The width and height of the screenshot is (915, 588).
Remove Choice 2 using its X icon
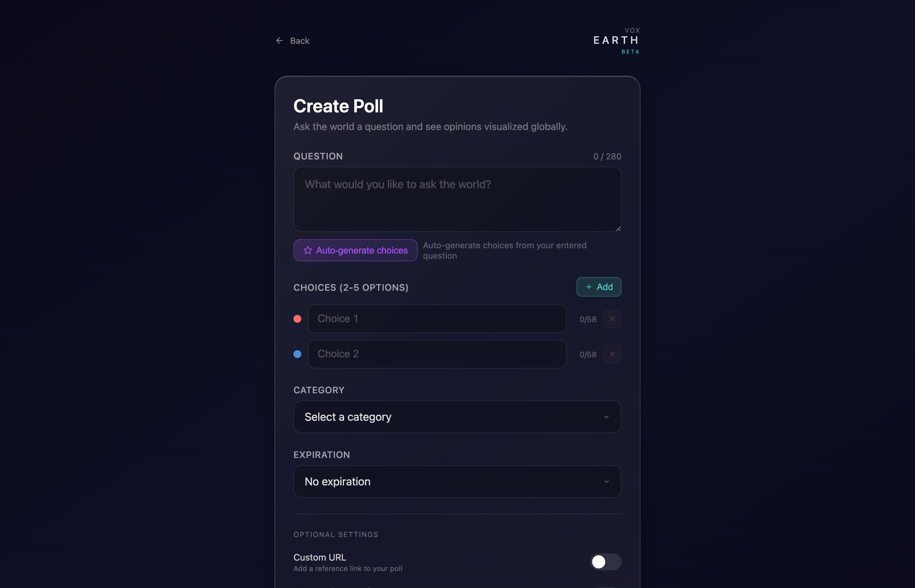pyautogui.click(x=612, y=354)
